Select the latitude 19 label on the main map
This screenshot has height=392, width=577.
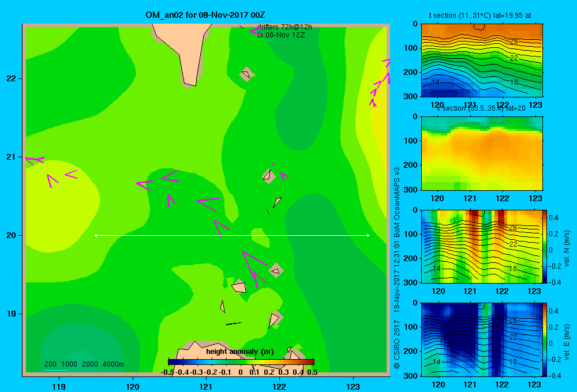pos(12,314)
